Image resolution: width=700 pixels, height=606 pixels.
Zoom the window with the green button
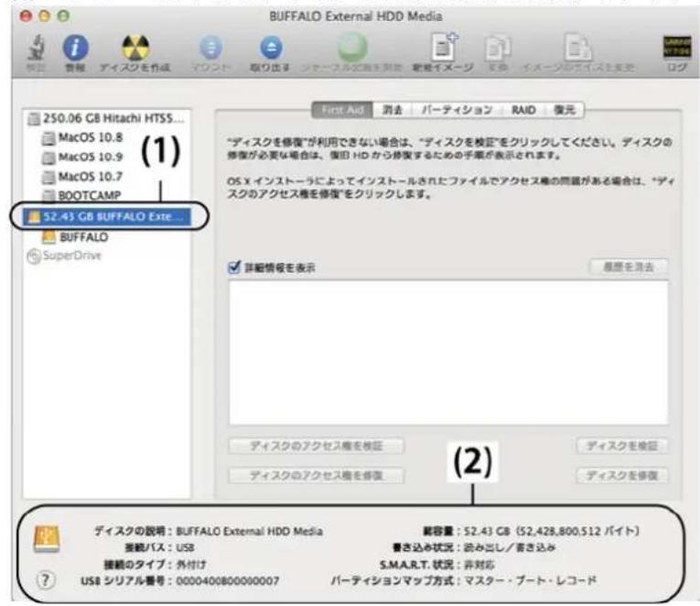tap(64, 16)
